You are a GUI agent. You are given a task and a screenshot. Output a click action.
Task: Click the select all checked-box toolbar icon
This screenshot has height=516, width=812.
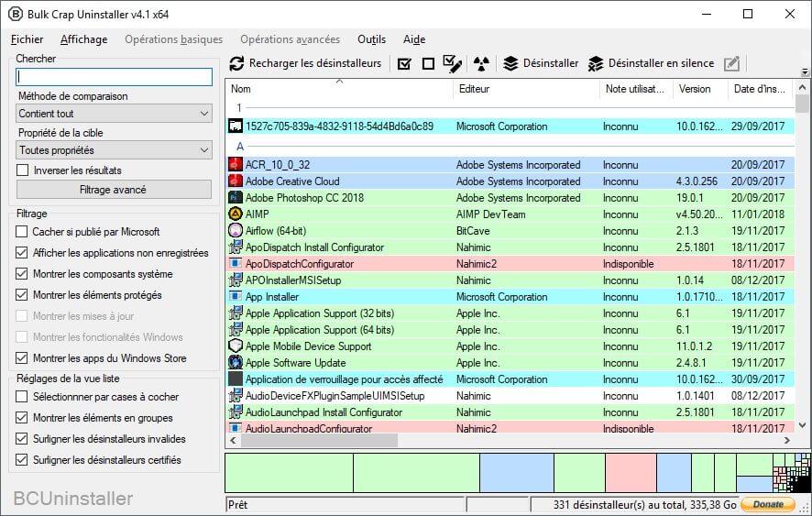(x=404, y=64)
